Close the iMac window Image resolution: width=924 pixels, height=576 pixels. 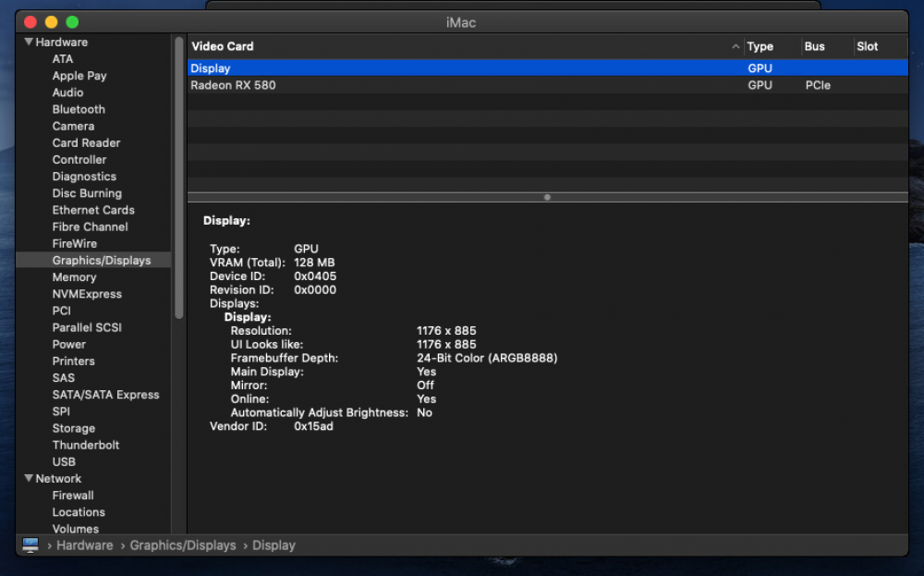pyautogui.click(x=30, y=22)
